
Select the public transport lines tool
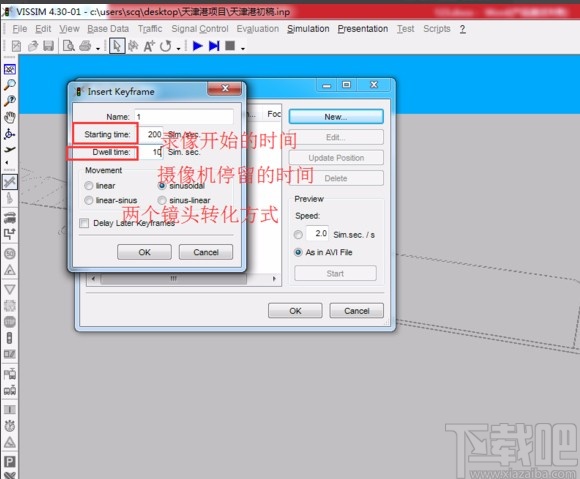[x=10, y=390]
